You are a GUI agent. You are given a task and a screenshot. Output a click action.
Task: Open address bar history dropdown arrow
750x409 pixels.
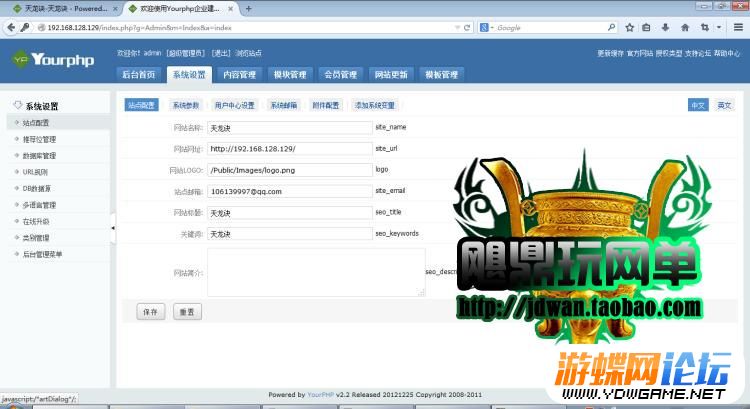tap(457, 28)
